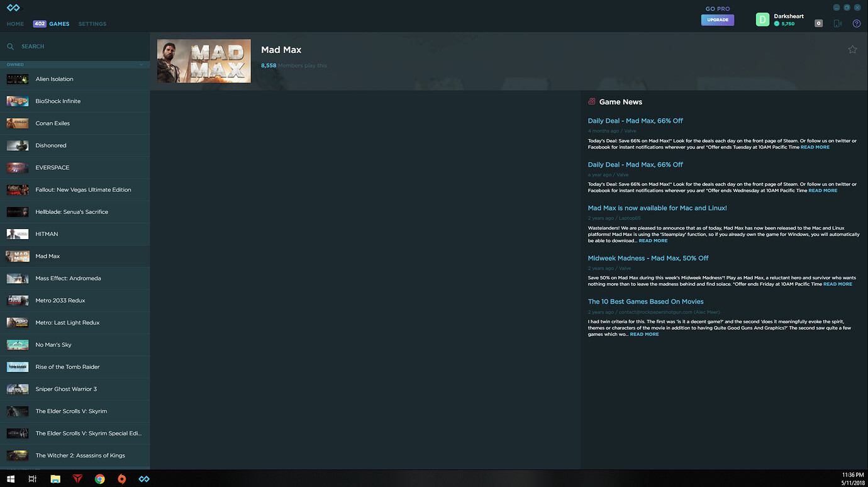
Task: Click the GOG Galaxy taskbar icon
Action: click(x=143, y=479)
